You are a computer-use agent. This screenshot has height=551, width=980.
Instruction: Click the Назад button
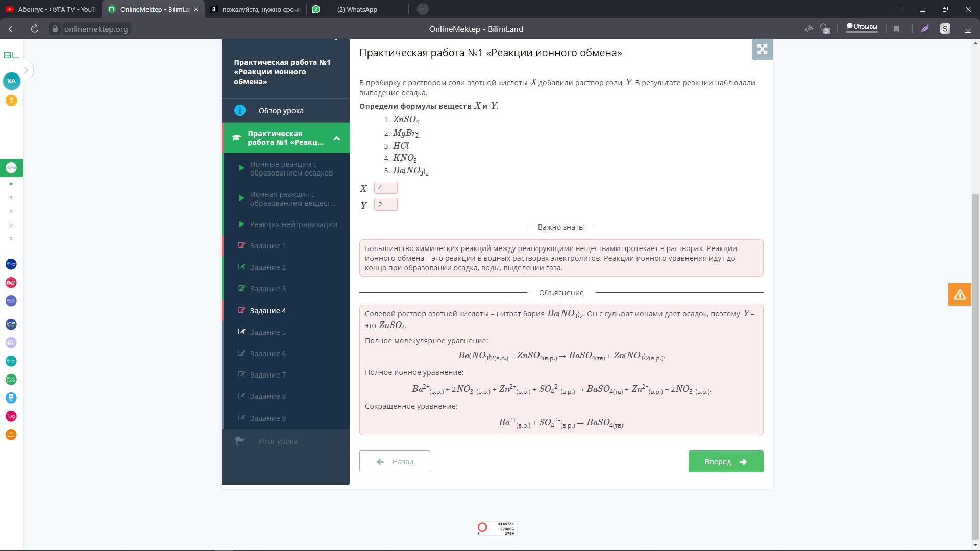pyautogui.click(x=395, y=462)
